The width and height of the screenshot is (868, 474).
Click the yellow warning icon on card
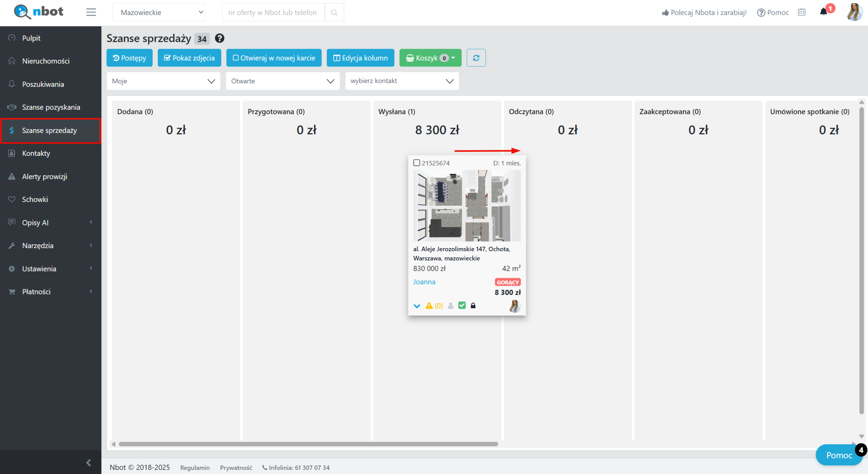click(429, 306)
